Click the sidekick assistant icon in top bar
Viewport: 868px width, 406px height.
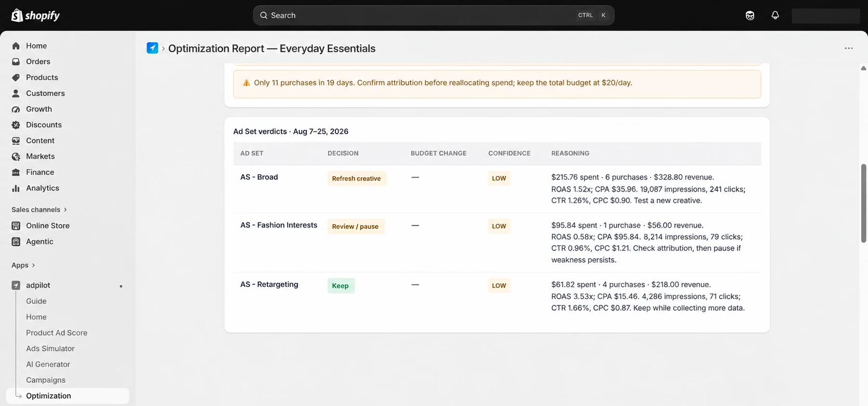pyautogui.click(x=750, y=16)
